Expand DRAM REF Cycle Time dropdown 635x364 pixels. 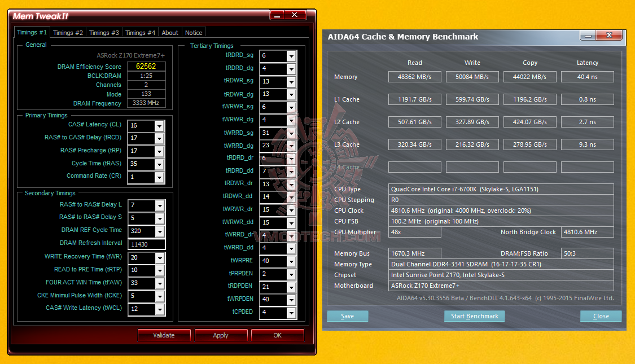[x=160, y=231]
